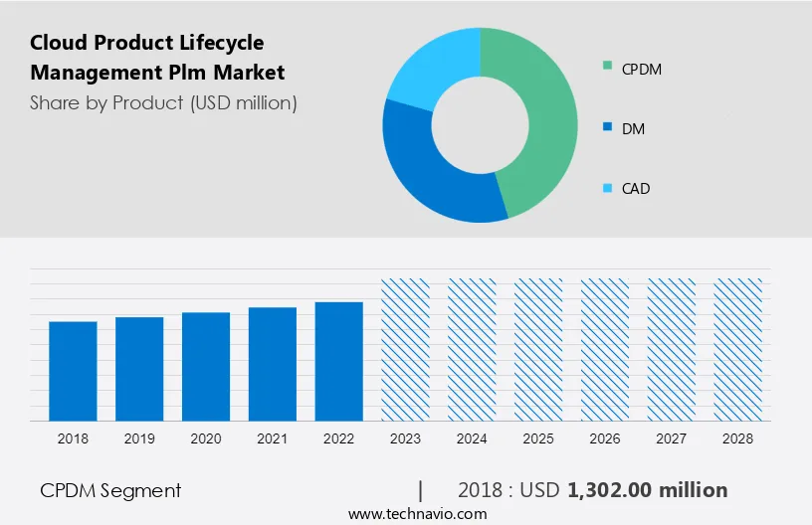Select the CAD legend label
This screenshot has height=525, width=812.
point(636,188)
